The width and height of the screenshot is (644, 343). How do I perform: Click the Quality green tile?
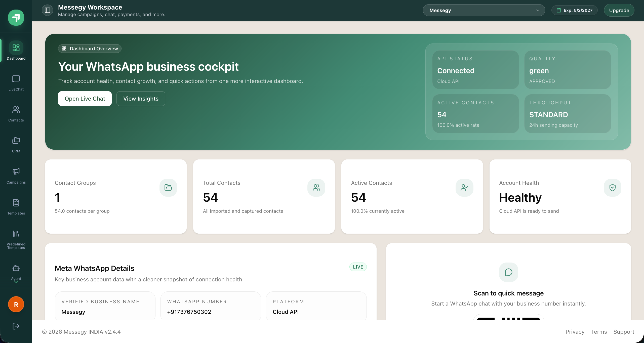568,70
